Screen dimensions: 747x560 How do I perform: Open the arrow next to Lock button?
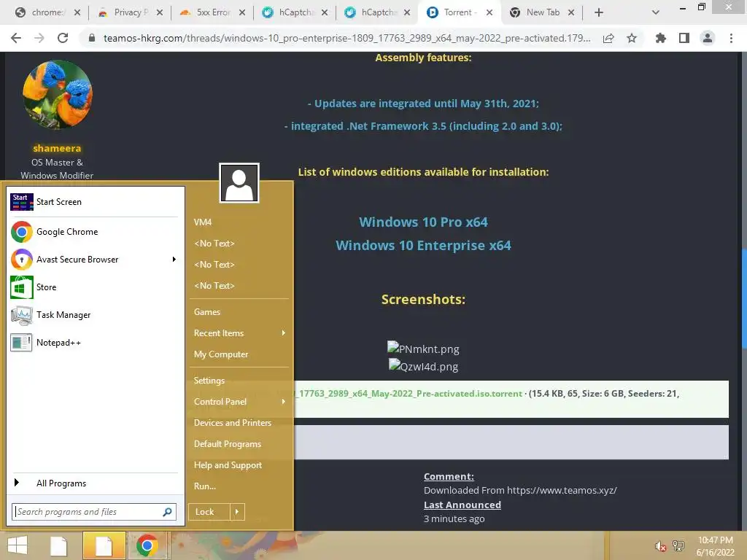tap(237, 512)
